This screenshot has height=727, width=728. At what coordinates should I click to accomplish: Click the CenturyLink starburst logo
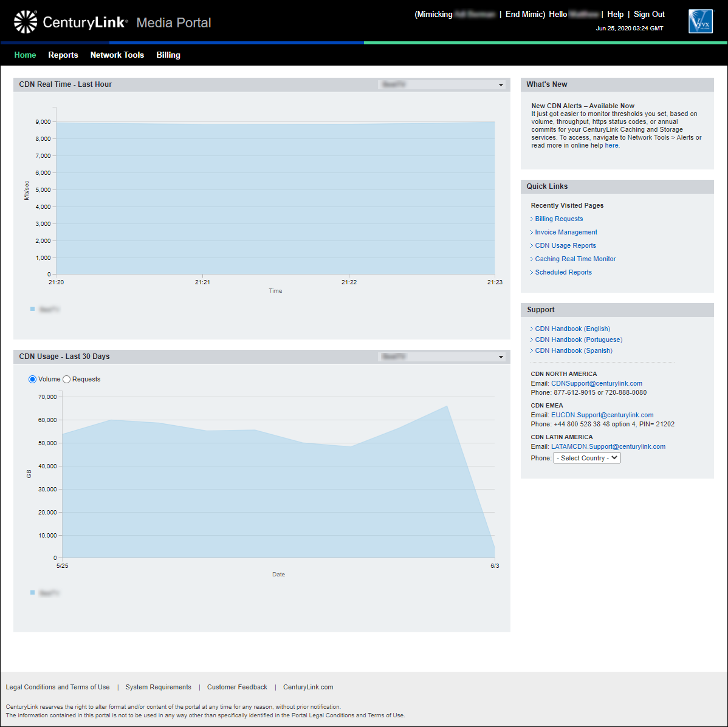pyautogui.click(x=26, y=22)
